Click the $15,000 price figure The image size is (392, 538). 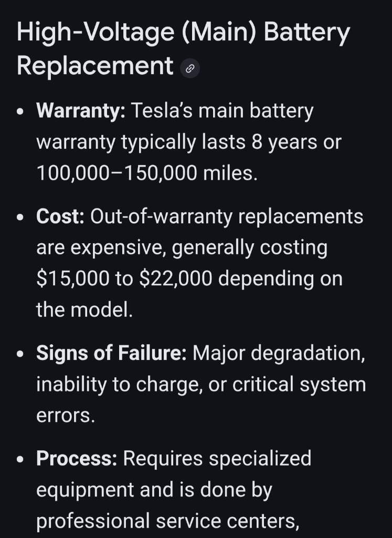click(x=73, y=278)
